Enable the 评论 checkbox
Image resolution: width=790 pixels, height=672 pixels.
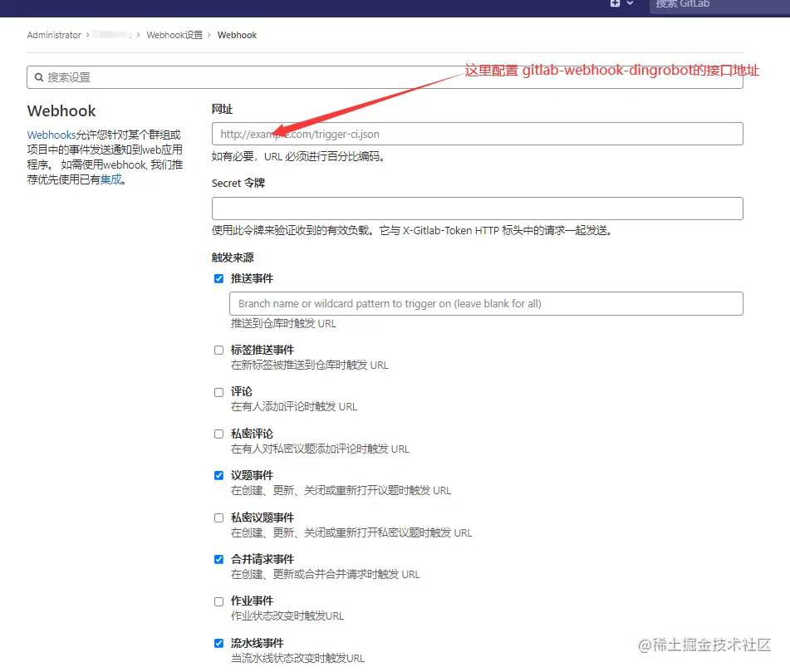pyautogui.click(x=218, y=392)
